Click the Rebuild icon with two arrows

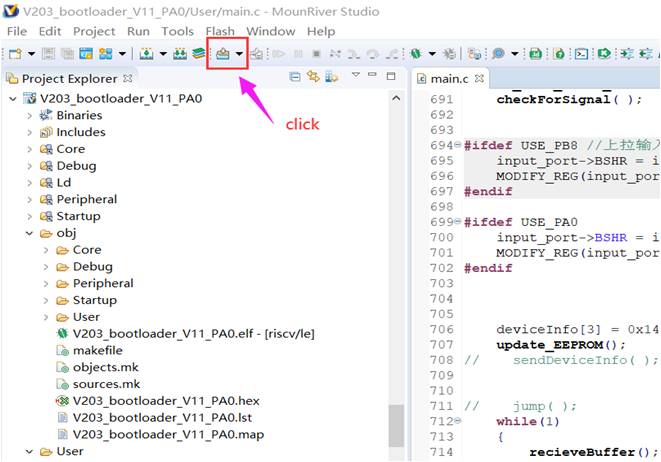(x=180, y=54)
